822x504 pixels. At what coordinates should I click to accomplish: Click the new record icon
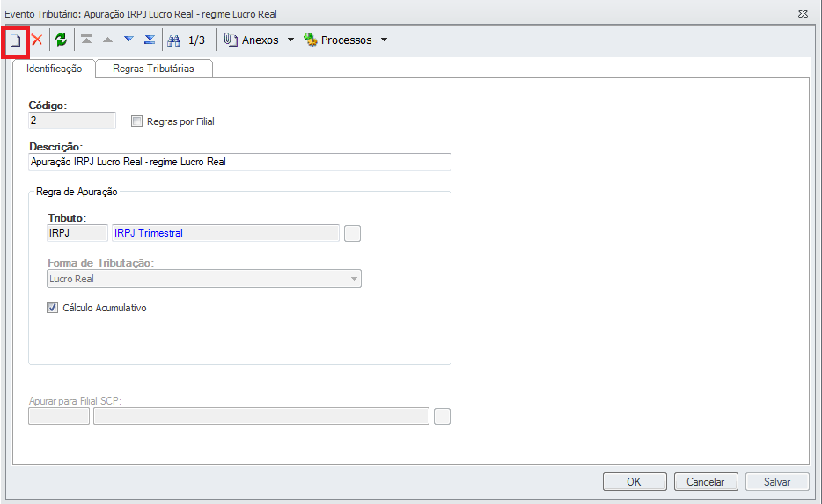click(x=15, y=40)
